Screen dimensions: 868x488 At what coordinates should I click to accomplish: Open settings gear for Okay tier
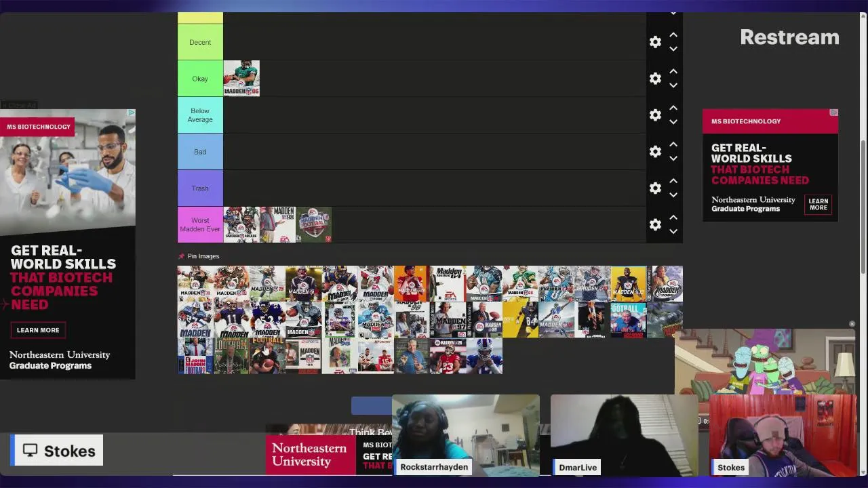[655, 79]
